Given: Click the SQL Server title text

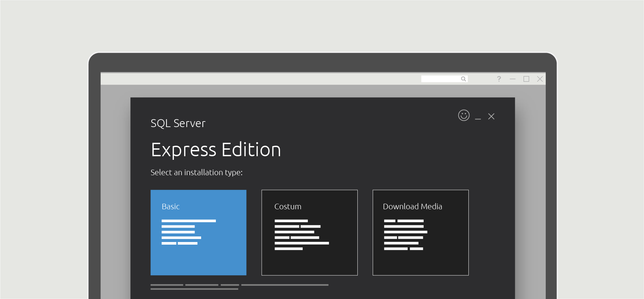Looking at the screenshot, I should [178, 123].
